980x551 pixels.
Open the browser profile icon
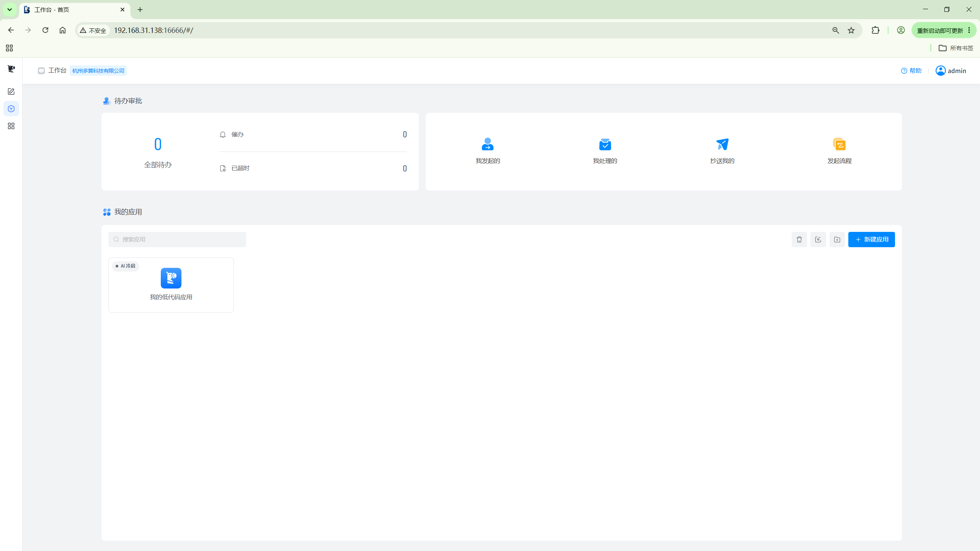(901, 30)
